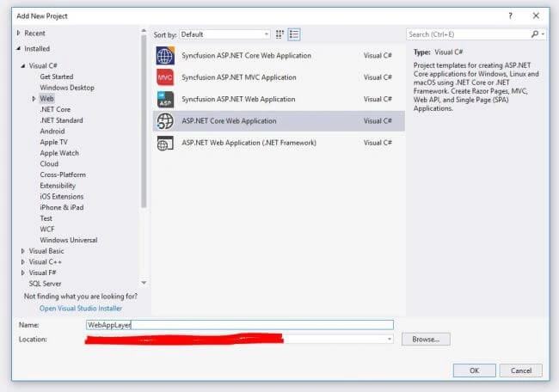
Task: Open Visual Studio Installer link
Action: [81, 309]
